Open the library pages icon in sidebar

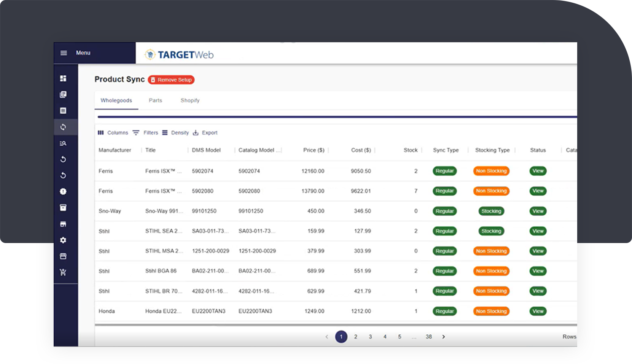(63, 94)
